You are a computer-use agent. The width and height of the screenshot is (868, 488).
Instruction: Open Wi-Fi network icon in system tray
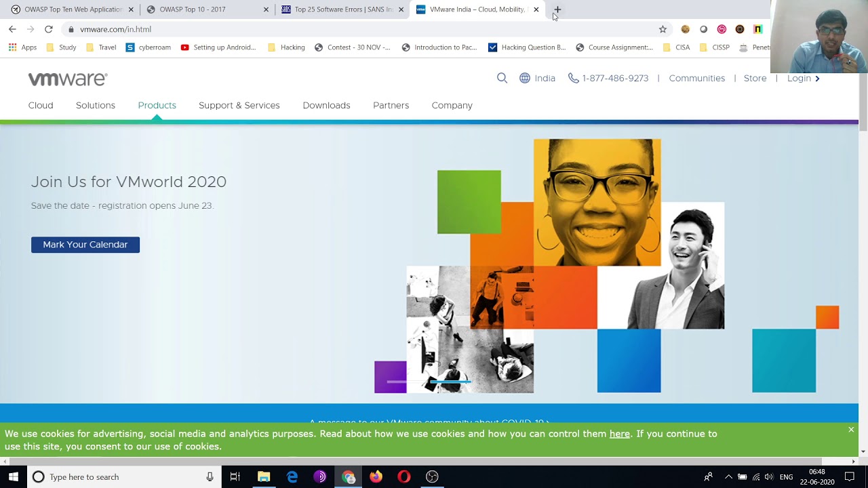756,477
